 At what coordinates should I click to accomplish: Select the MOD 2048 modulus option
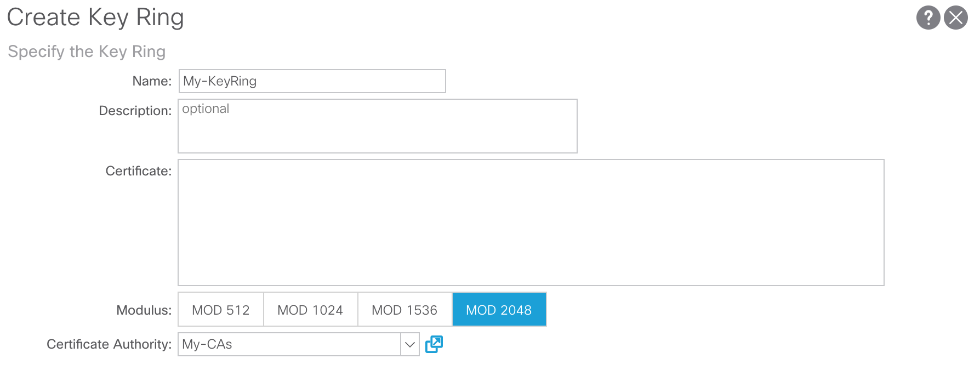[x=499, y=310]
